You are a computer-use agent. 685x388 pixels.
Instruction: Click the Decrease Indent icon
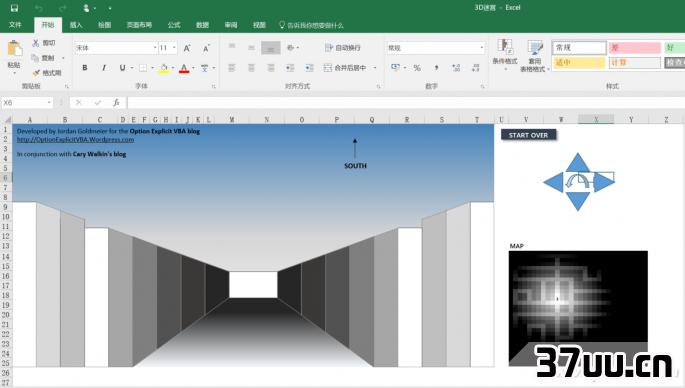290,68
